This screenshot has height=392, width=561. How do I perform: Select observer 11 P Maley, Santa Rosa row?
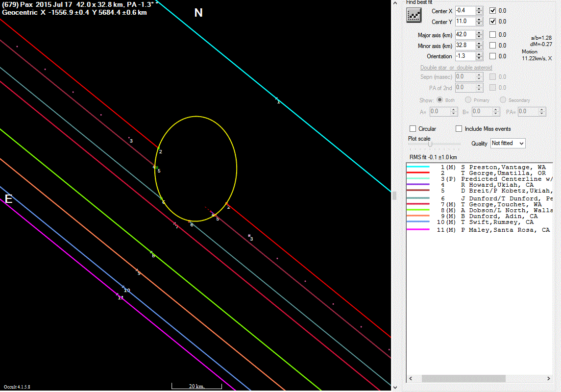tap(480, 230)
